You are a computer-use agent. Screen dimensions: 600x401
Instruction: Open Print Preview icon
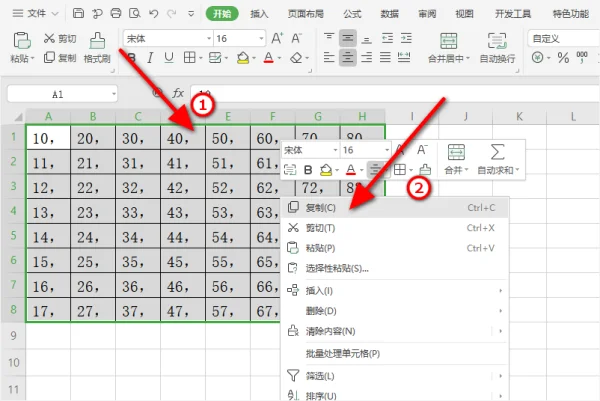point(135,13)
